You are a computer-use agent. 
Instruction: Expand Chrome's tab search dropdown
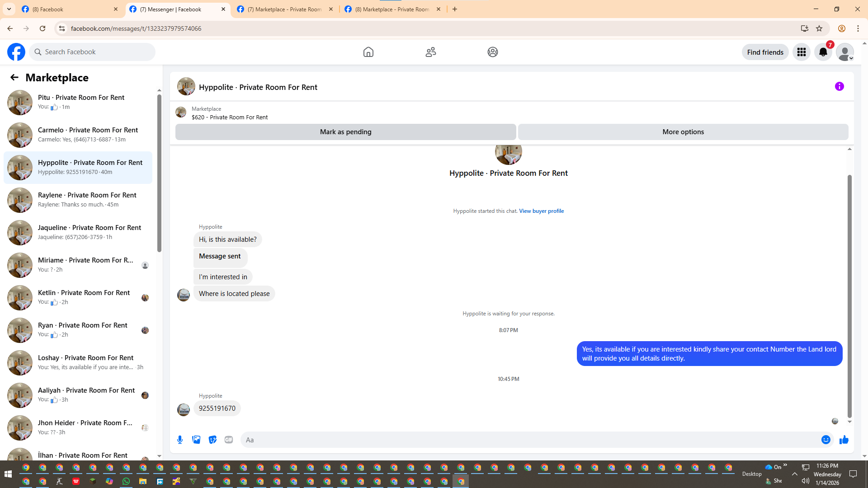tap(9, 9)
